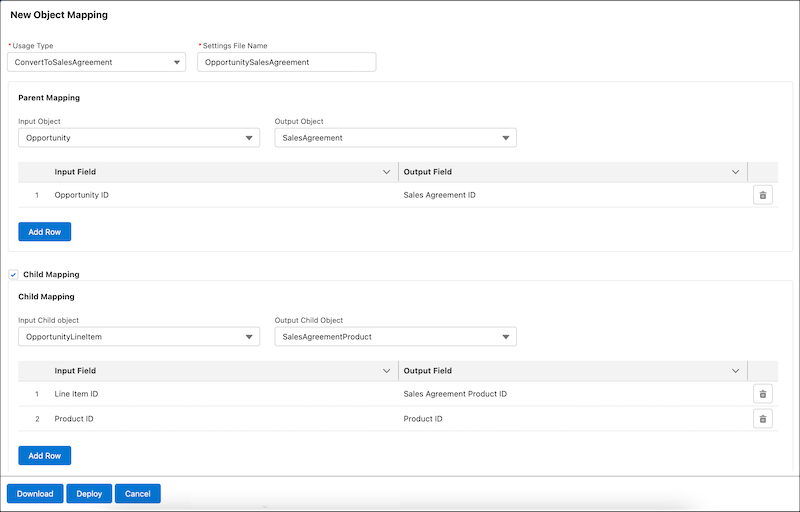Uncheck the Child Mapping checkbox
Viewport: 800px width, 512px height.
click(x=13, y=274)
